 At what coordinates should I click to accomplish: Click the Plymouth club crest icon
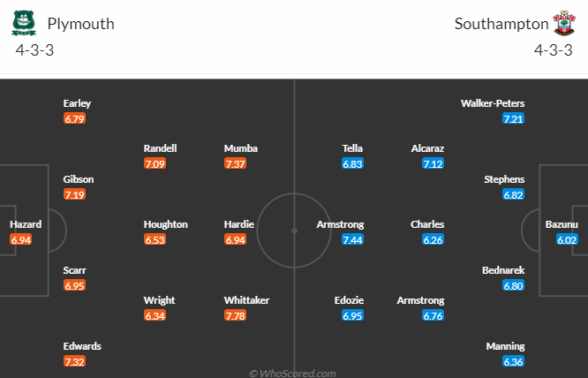20,23
